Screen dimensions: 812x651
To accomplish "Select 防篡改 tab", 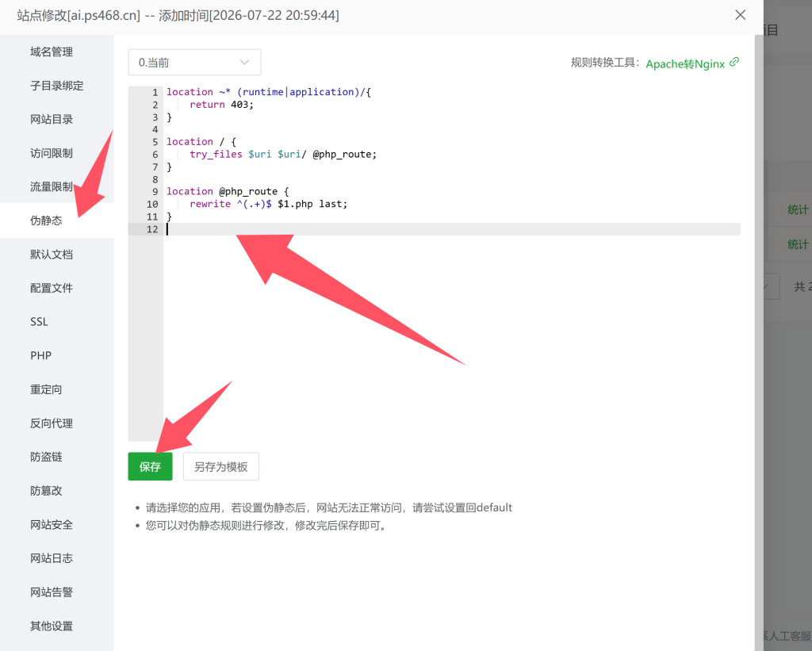I will pos(46,491).
